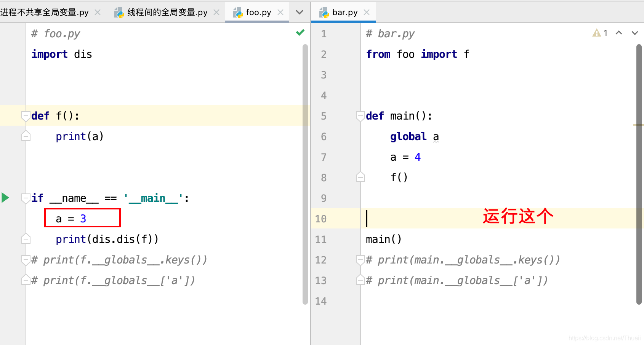
Task: Click 'a = 4' assignment in bar.py
Action: [x=405, y=157]
